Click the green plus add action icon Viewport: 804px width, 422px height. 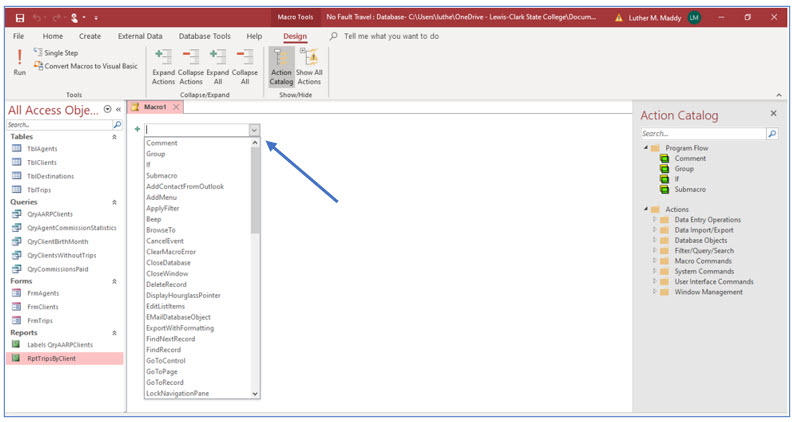click(137, 129)
